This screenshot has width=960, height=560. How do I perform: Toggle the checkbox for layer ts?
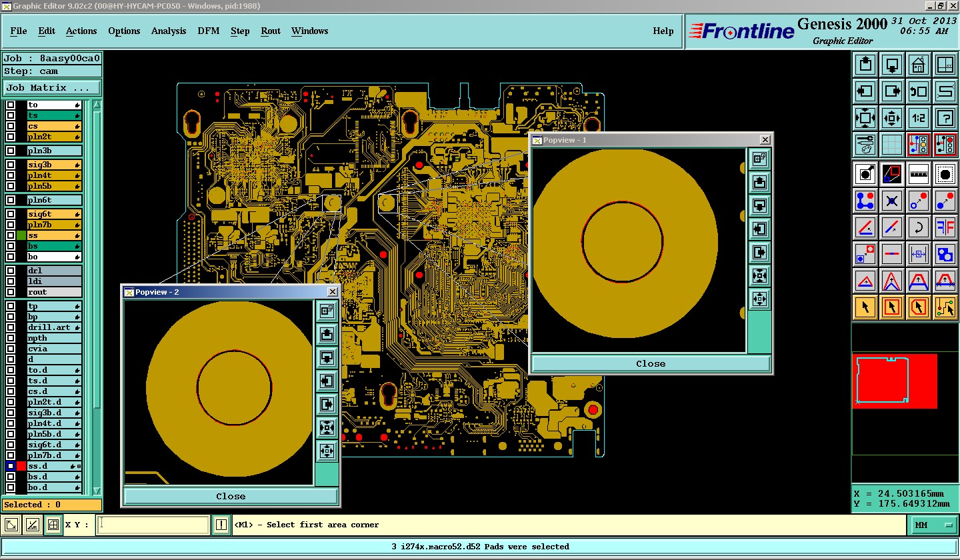click(11, 115)
